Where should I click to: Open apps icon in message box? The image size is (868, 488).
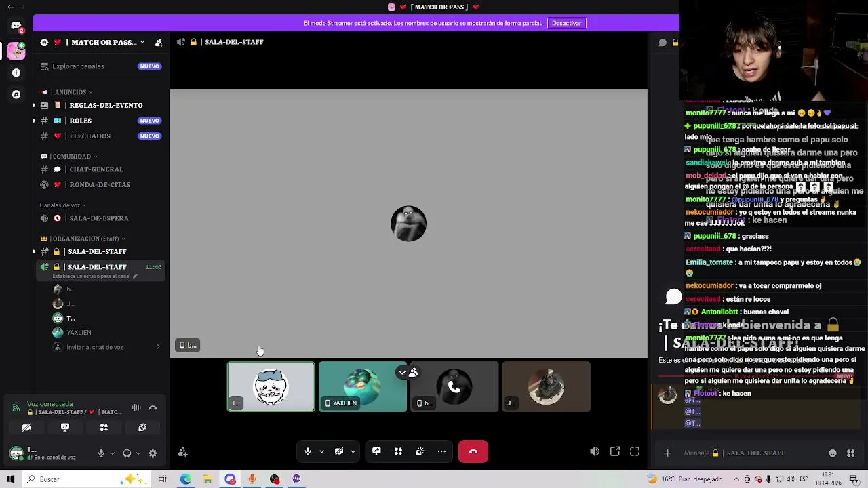click(x=851, y=453)
